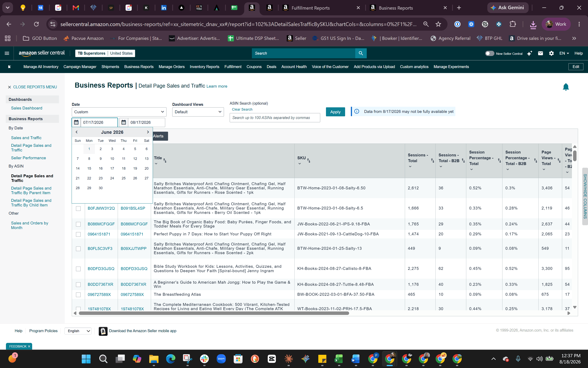Open Manage All Inventory menu item
Viewport: 588px width, 368px height.
point(41,67)
